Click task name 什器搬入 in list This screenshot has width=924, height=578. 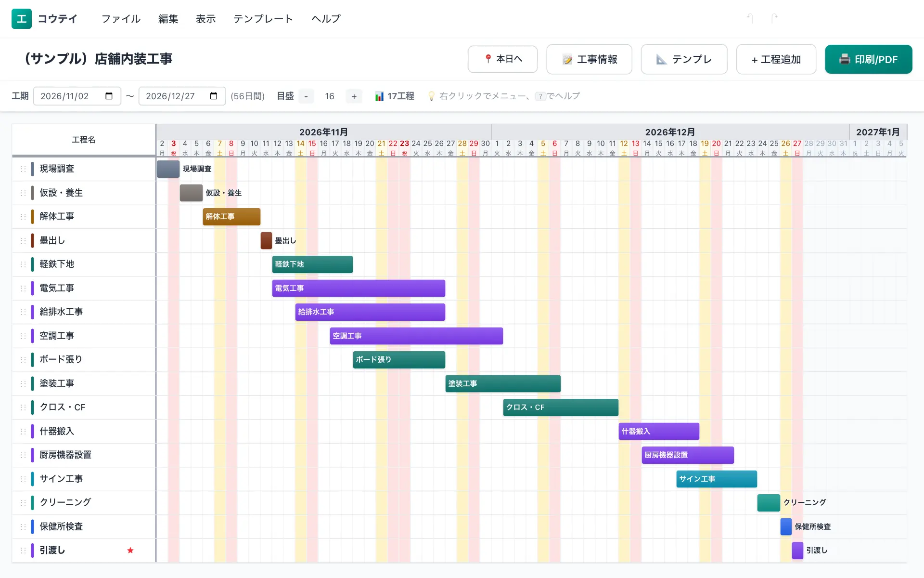click(x=57, y=431)
